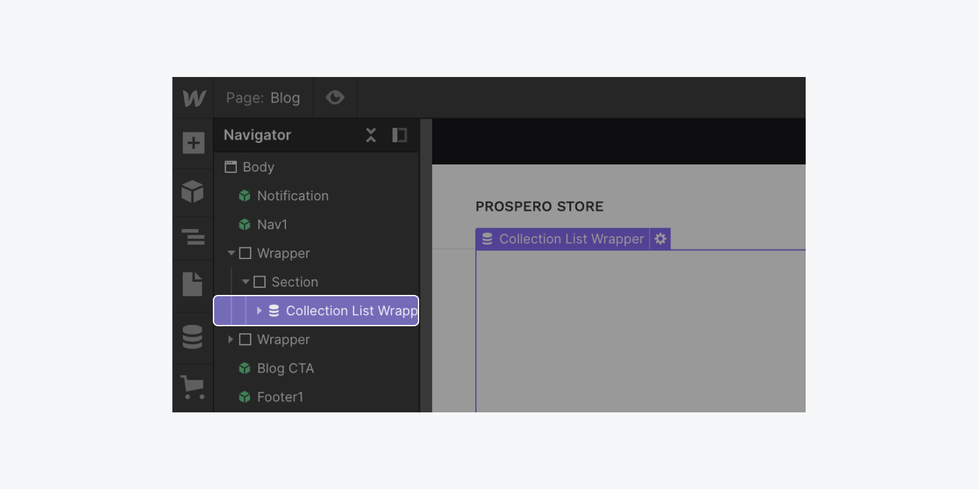Open the Page: Blog selector
The width and height of the screenshot is (980, 490).
tap(263, 98)
